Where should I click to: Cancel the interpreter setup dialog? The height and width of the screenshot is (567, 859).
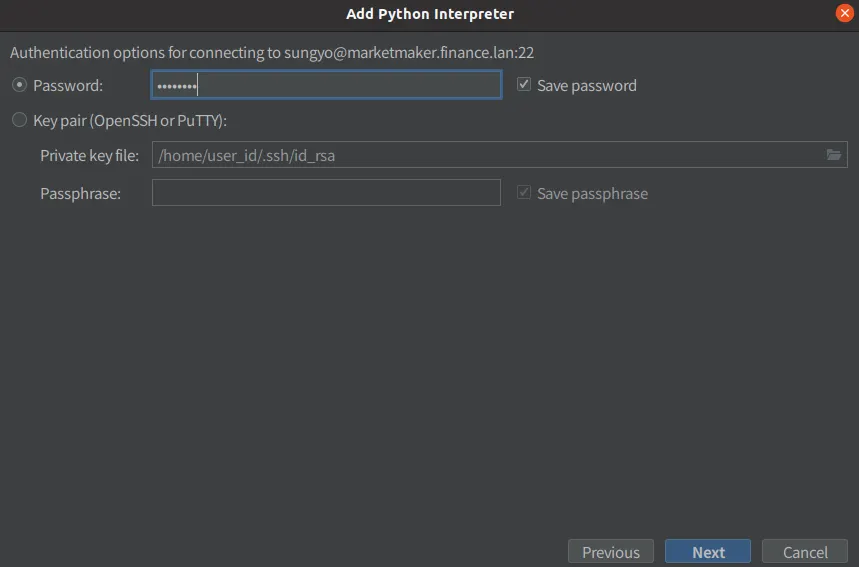tap(805, 552)
